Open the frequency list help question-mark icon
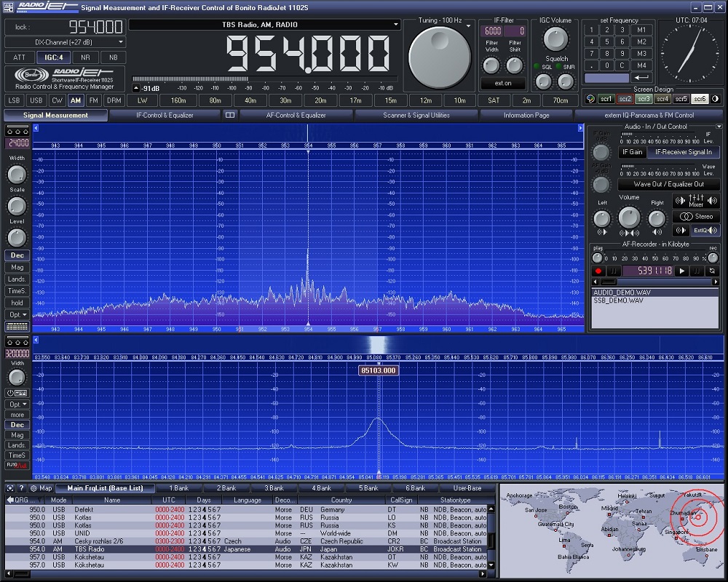728x582 pixels. (x=21, y=488)
